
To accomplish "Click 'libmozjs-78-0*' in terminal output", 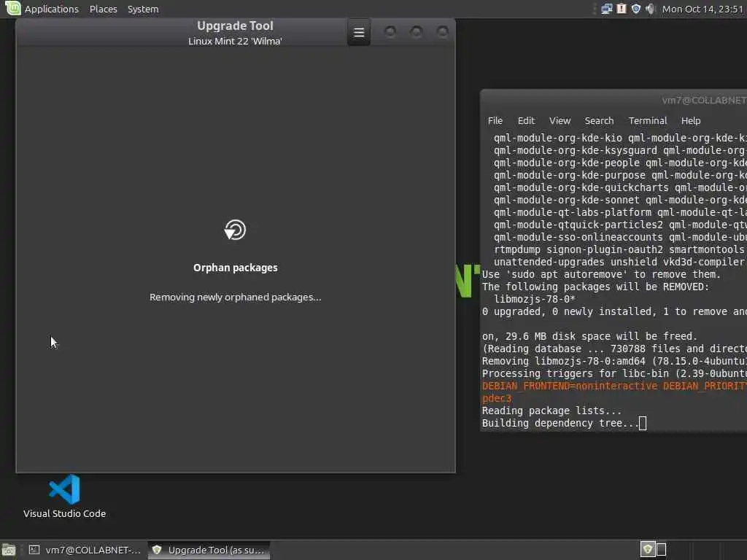I will coord(535,299).
